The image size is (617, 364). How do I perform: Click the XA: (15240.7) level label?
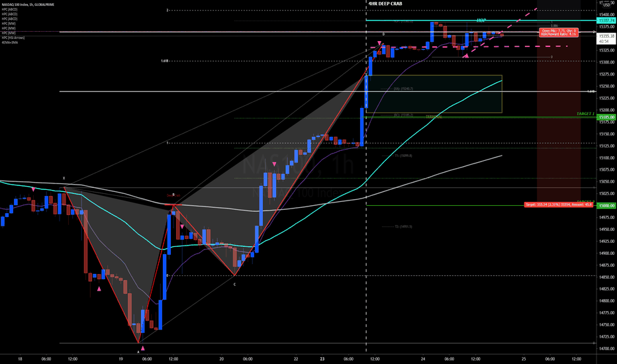403,89
